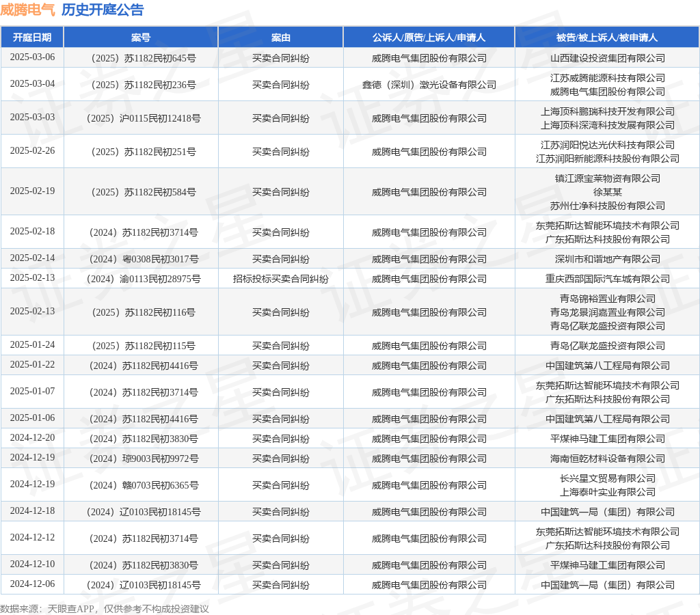Click 长兴星文贸易有限公司

pyautogui.click(x=608, y=478)
